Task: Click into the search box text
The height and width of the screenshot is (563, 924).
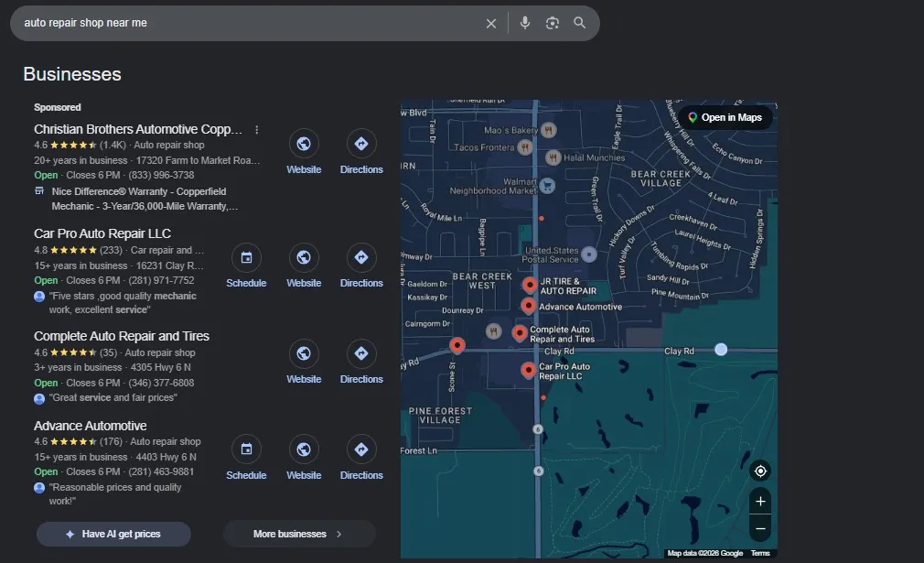Action: [x=85, y=23]
